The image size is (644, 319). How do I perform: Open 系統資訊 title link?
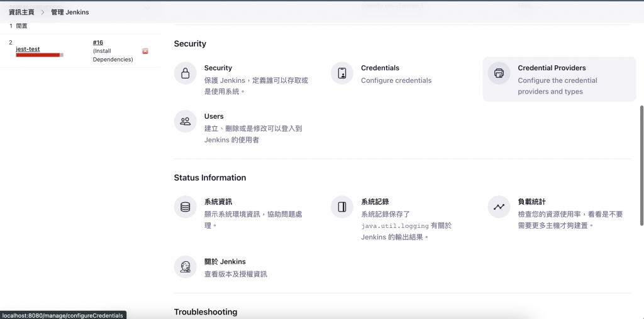tap(218, 202)
